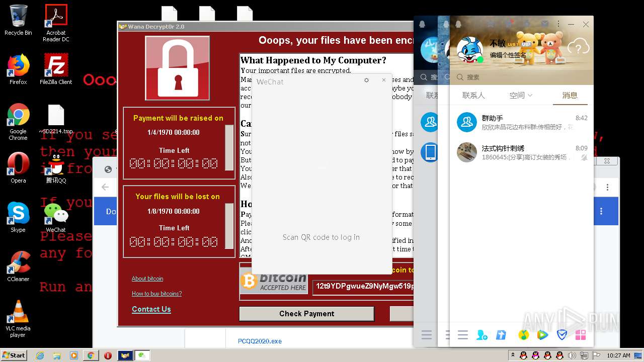The height and width of the screenshot is (362, 644).
Task: Click the QQ search box
Action: point(521,77)
